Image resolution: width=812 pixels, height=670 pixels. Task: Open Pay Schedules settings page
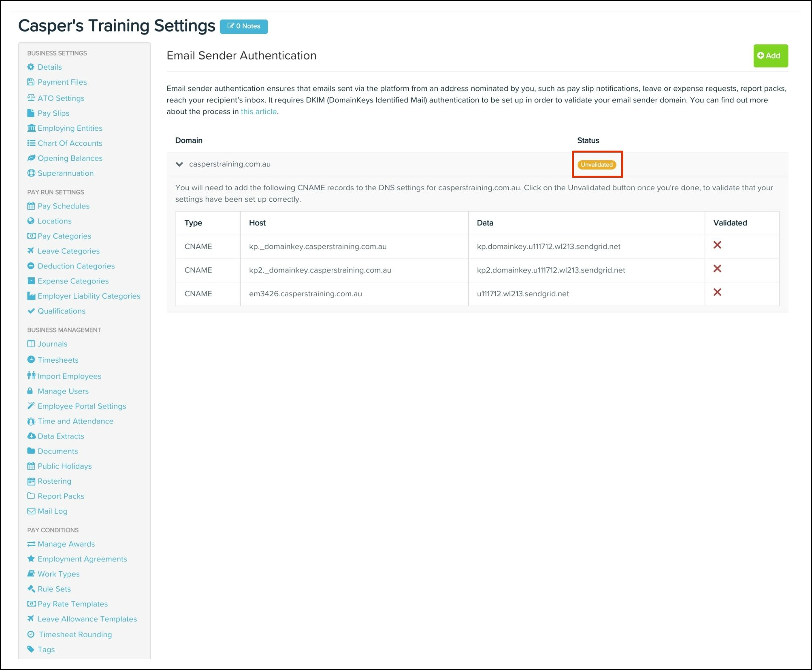tap(63, 206)
